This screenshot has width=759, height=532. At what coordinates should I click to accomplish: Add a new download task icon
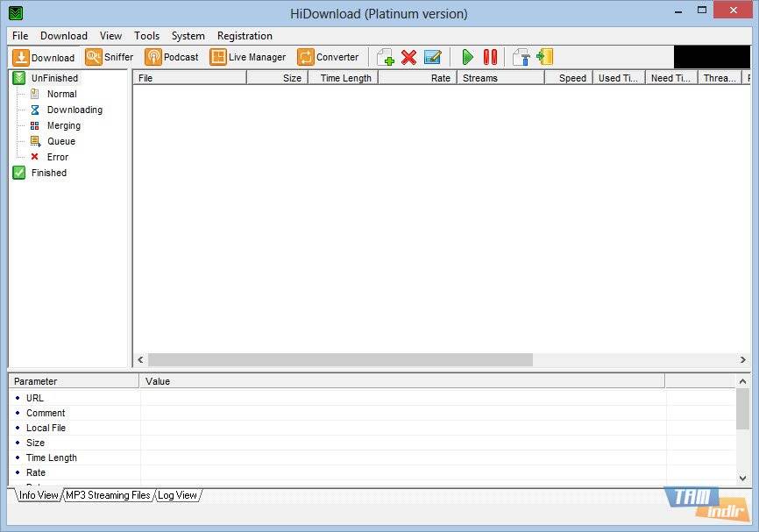(386, 57)
